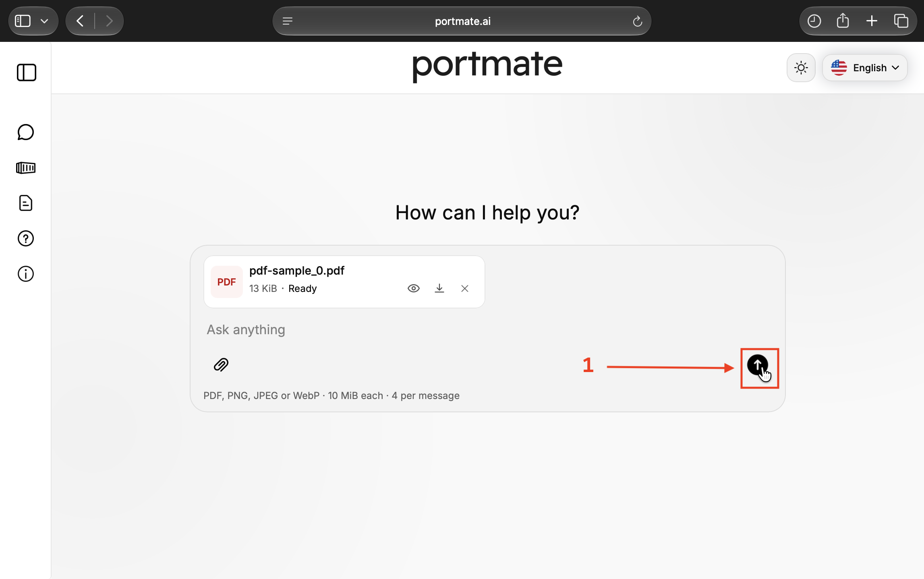The image size is (924, 579).
Task: Reload the portmate.ai page
Action: [x=637, y=21]
